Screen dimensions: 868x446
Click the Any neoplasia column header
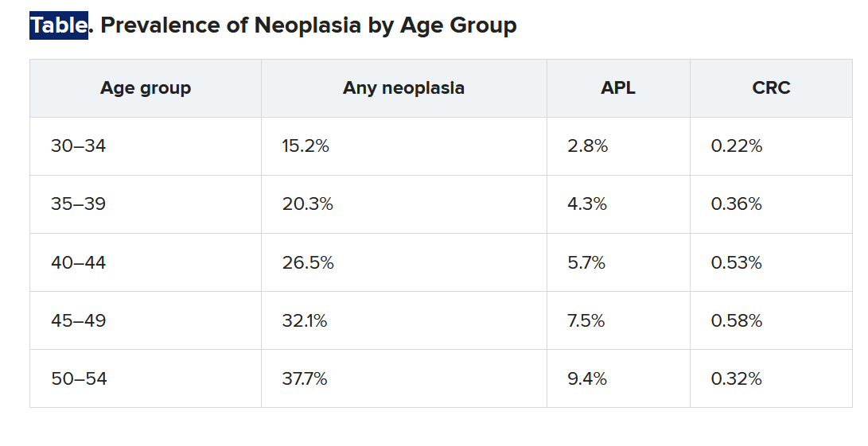click(x=403, y=88)
